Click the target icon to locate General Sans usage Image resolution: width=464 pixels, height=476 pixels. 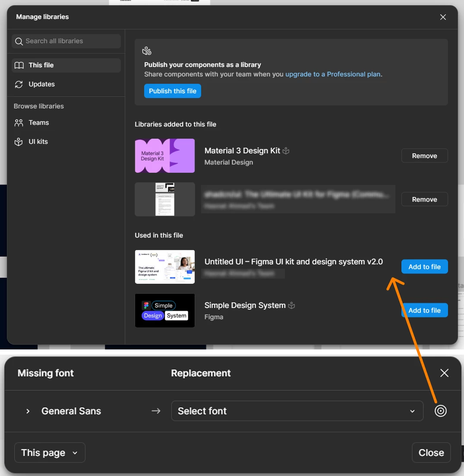pos(440,411)
